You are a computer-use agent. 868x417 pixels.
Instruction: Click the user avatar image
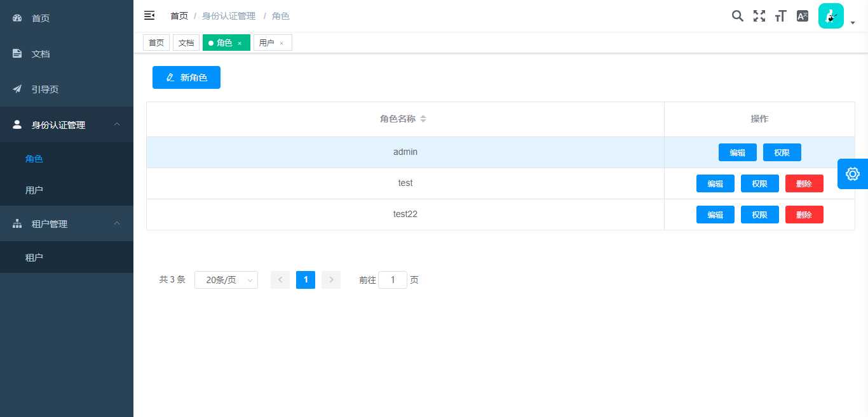(831, 16)
